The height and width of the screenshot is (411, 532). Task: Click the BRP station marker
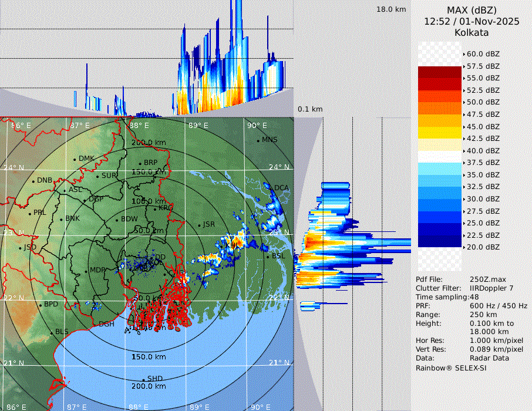pos(140,164)
